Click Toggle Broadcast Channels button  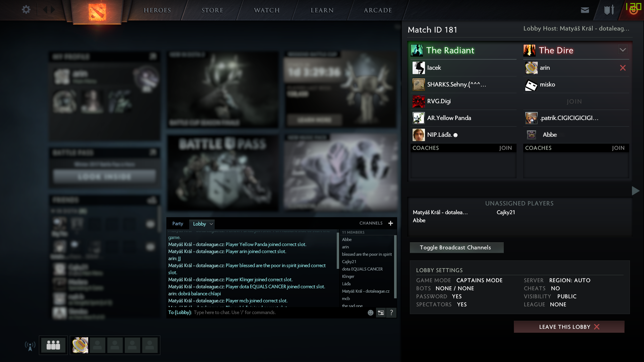tap(457, 248)
